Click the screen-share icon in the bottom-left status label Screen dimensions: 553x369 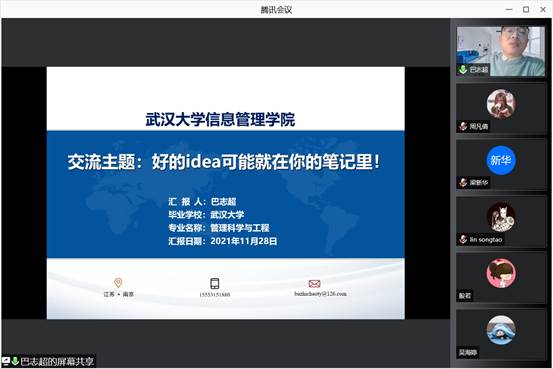coord(6,361)
